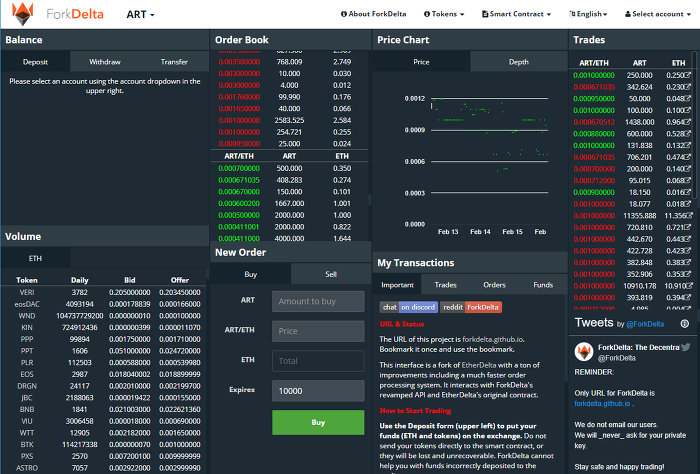The image size is (700, 474).
Task: Switch price chart to Depth tab
Action: 518,62
